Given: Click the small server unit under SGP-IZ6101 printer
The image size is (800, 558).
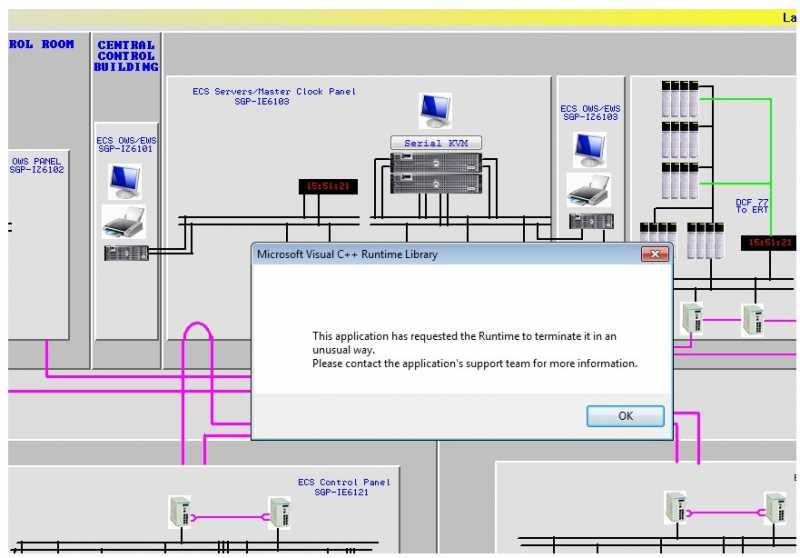Looking at the screenshot, I should (126, 253).
